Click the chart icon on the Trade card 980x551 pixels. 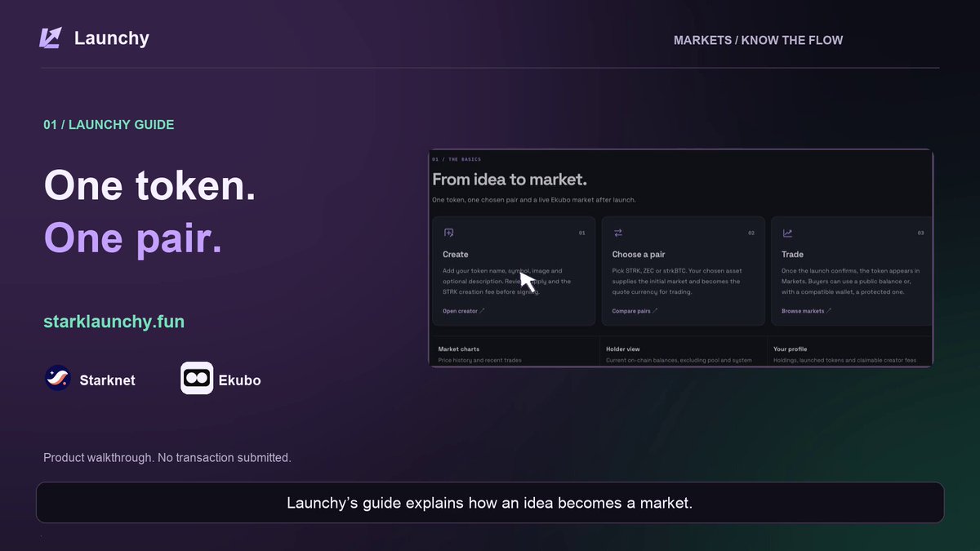click(x=787, y=233)
